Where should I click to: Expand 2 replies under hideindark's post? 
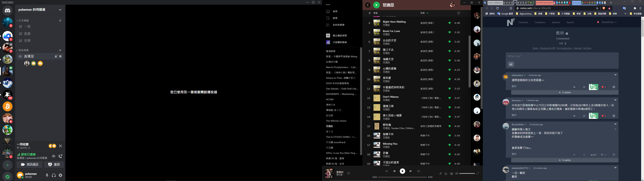pos(565,93)
